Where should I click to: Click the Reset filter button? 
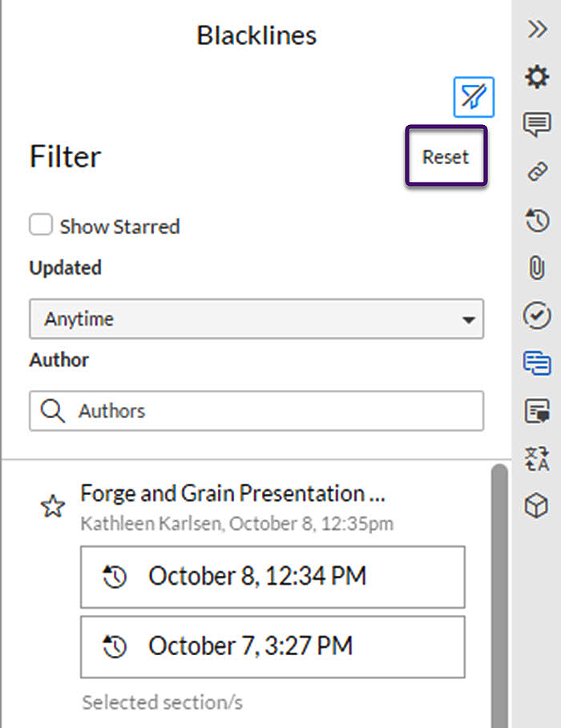[446, 156]
